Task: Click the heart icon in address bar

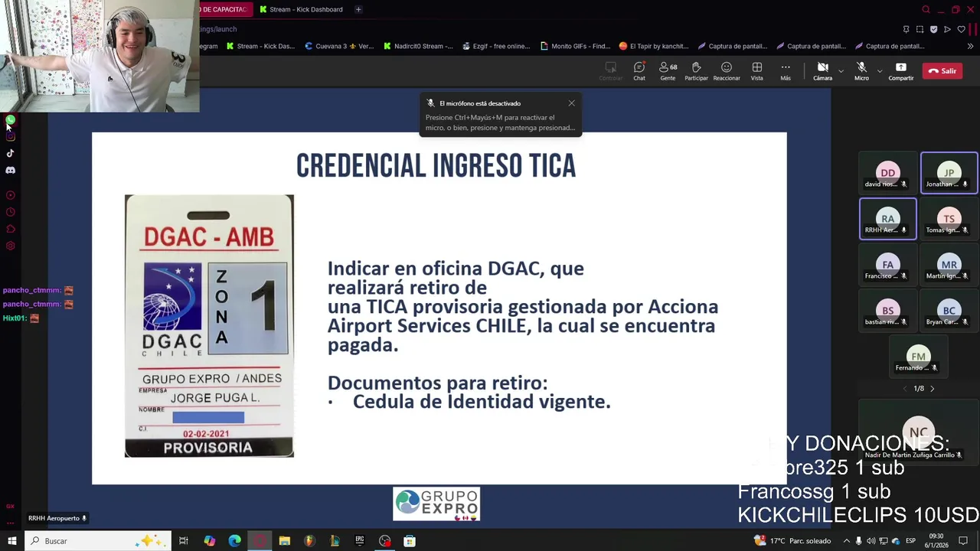Action: (961, 29)
